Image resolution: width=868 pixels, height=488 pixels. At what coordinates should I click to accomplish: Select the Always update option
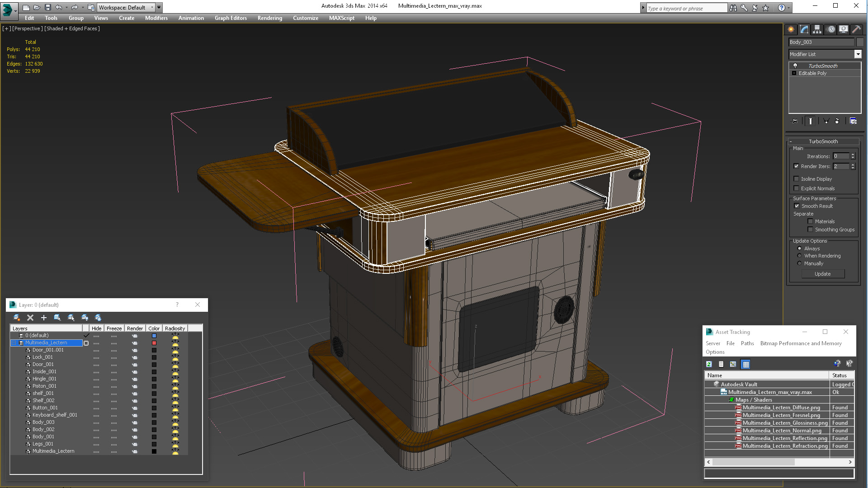(799, 249)
